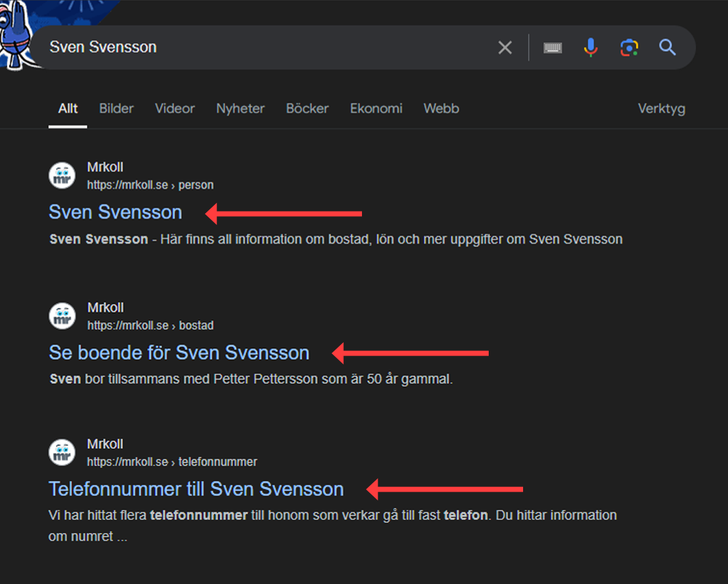Open 'Telefonnummer till Sven Svensson' link
728x584 pixels.
(x=196, y=489)
